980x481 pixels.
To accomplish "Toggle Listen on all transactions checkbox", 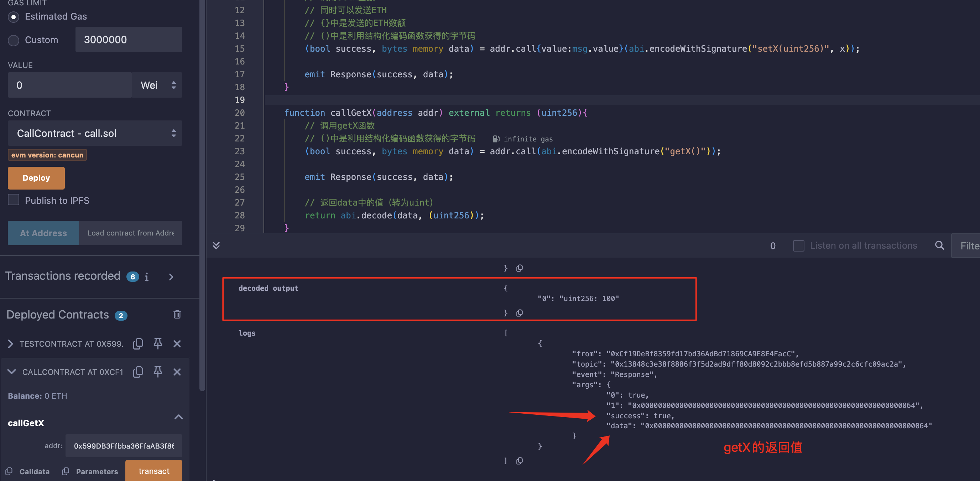I will click(798, 246).
